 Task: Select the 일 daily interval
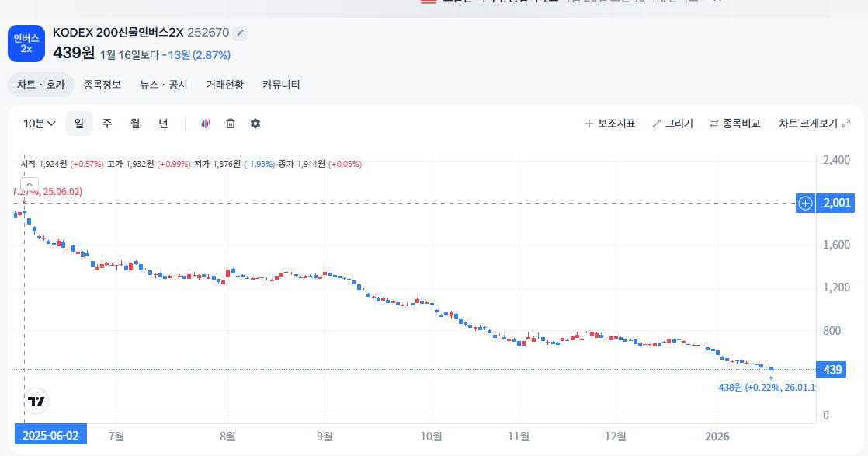click(78, 124)
